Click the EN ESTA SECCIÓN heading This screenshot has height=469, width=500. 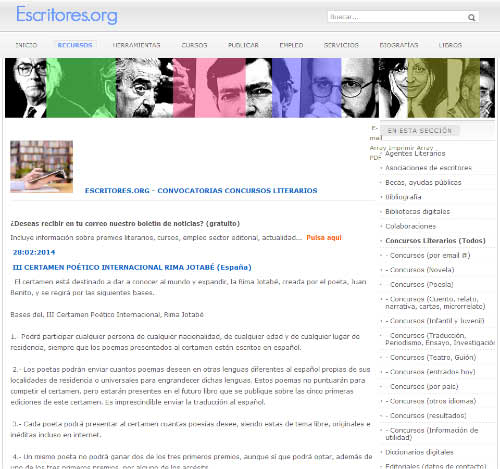coord(419,131)
